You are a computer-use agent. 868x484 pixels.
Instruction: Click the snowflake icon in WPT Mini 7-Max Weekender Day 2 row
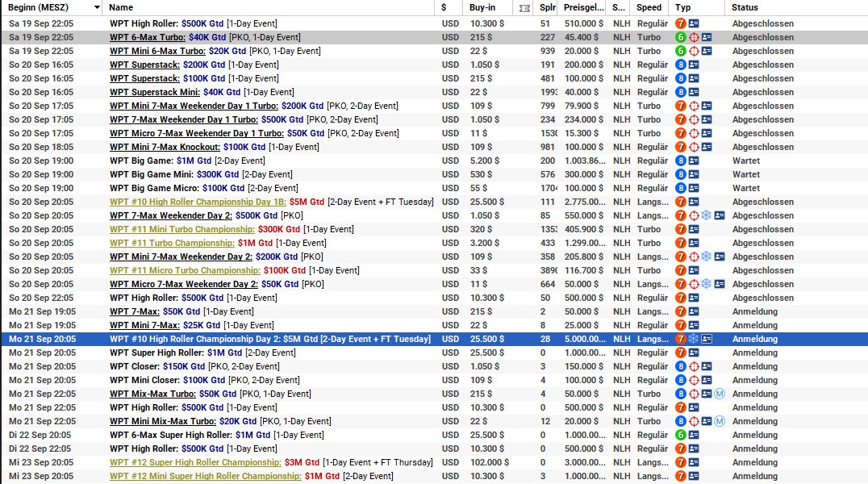click(x=707, y=257)
